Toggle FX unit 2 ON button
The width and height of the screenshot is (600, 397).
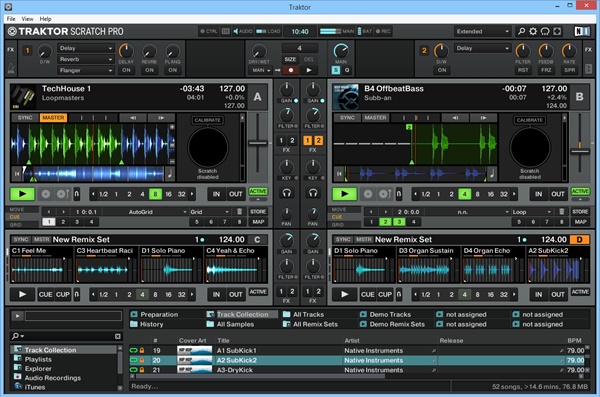[x=442, y=70]
